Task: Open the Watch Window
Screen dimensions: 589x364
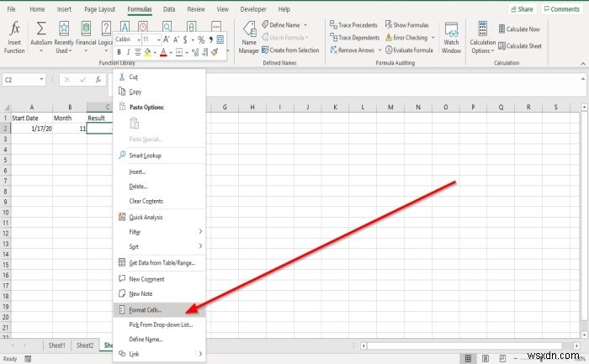Action: 451,38
